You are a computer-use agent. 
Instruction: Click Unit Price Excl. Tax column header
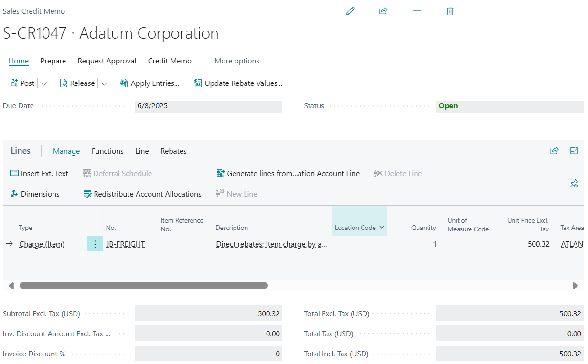click(x=528, y=225)
